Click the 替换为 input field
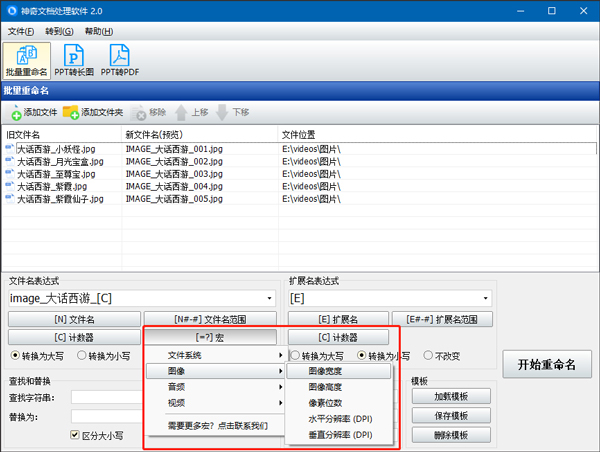600x452 pixels. point(107,416)
